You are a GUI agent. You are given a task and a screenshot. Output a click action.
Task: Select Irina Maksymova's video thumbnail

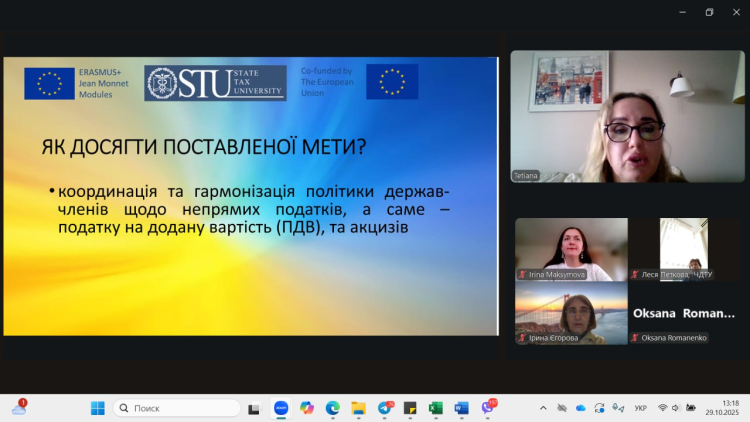point(571,249)
